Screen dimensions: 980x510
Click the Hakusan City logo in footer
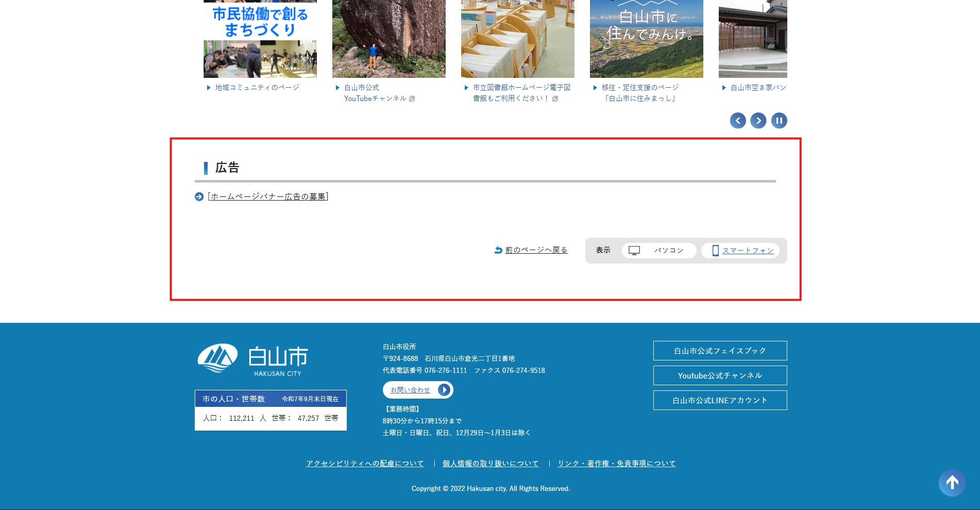click(x=252, y=359)
